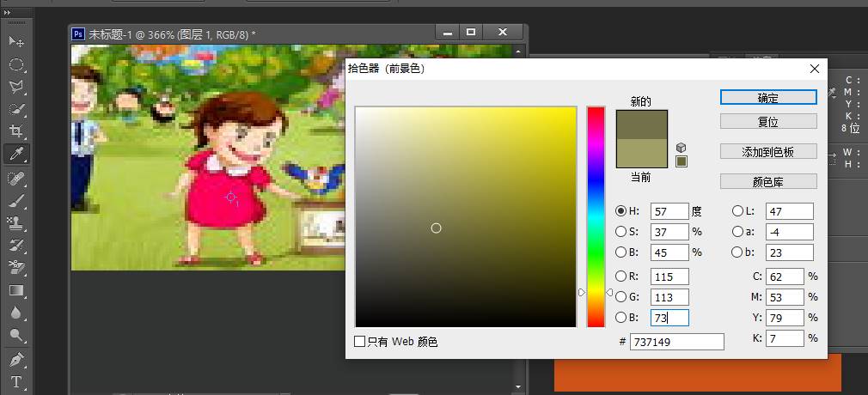Select the S saturation radio button
Viewport: 868px width, 395px height.
[x=621, y=231]
